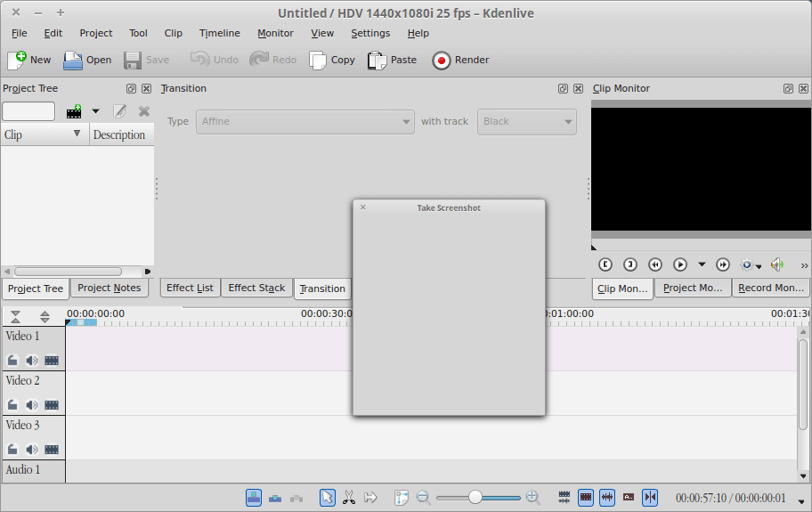
Task: Lock the Video 1 track
Action: (12, 361)
